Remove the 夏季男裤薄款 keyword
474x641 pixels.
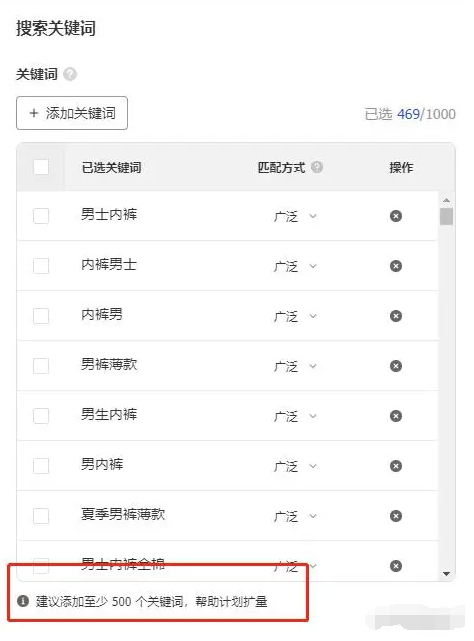(x=395, y=516)
